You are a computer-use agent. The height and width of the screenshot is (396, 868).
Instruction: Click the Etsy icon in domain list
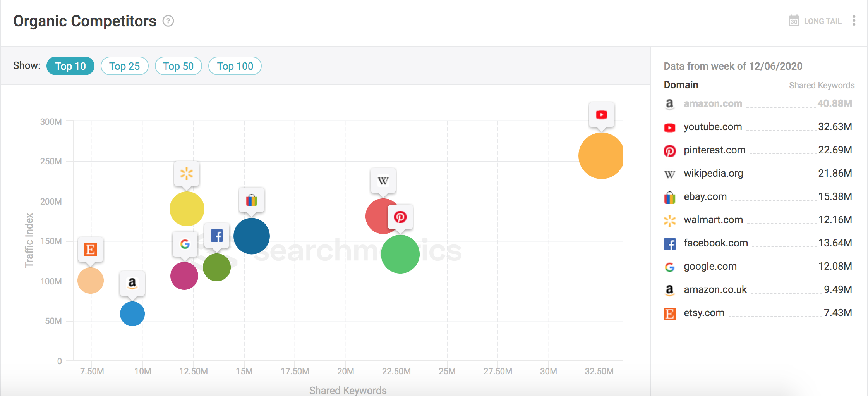coord(669,313)
